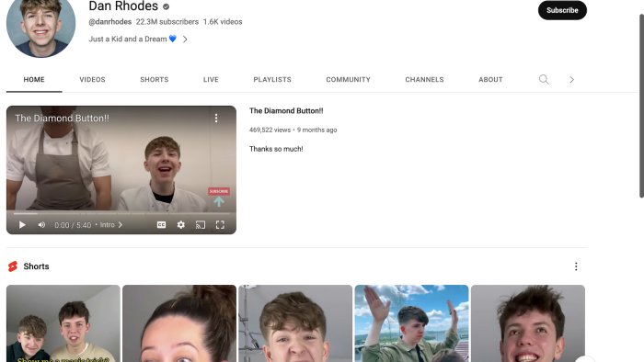
Task: Open the Live tab
Action: [x=211, y=80]
